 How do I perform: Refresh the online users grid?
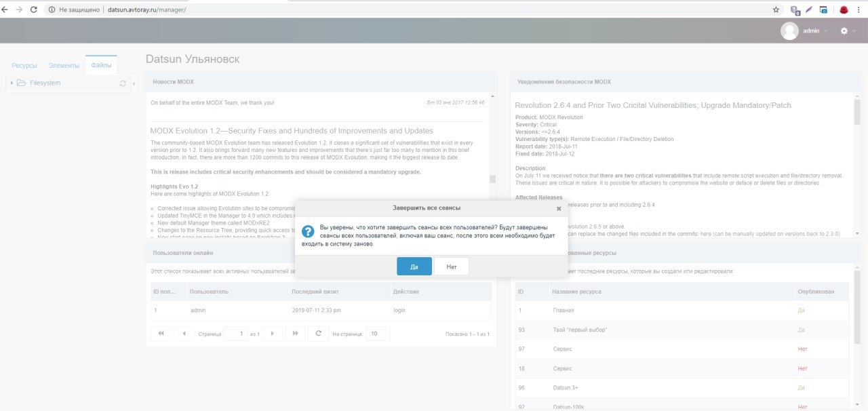click(318, 334)
